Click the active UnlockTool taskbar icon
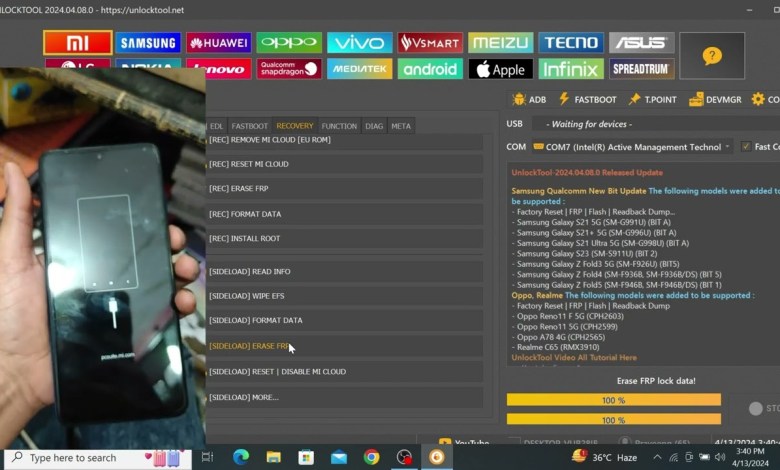This screenshot has height=470, width=780. 437,457
